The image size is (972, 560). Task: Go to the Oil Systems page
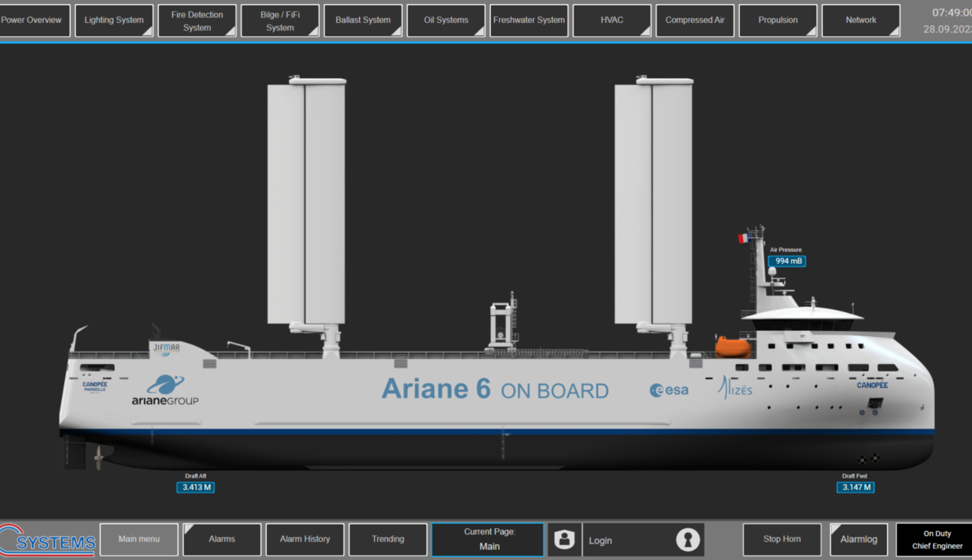(x=446, y=21)
